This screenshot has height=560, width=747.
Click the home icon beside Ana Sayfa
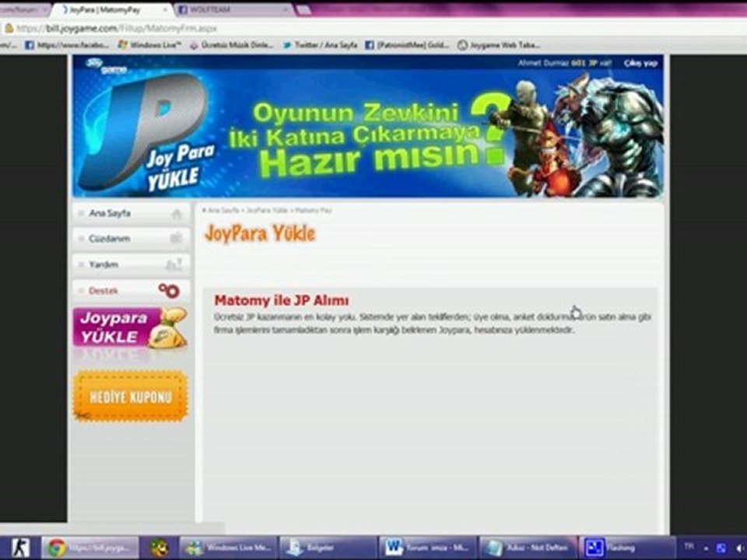177,215
